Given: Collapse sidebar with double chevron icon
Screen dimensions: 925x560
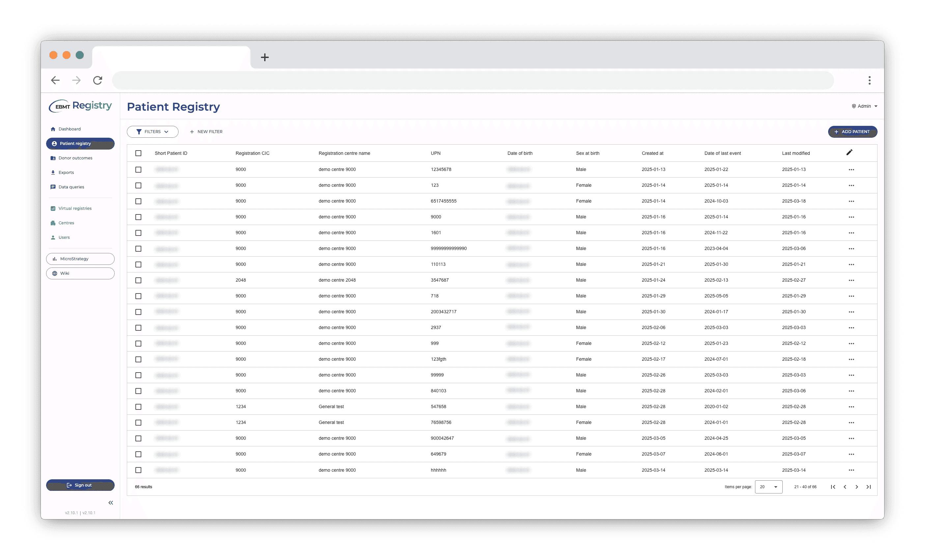Looking at the screenshot, I should tap(111, 503).
